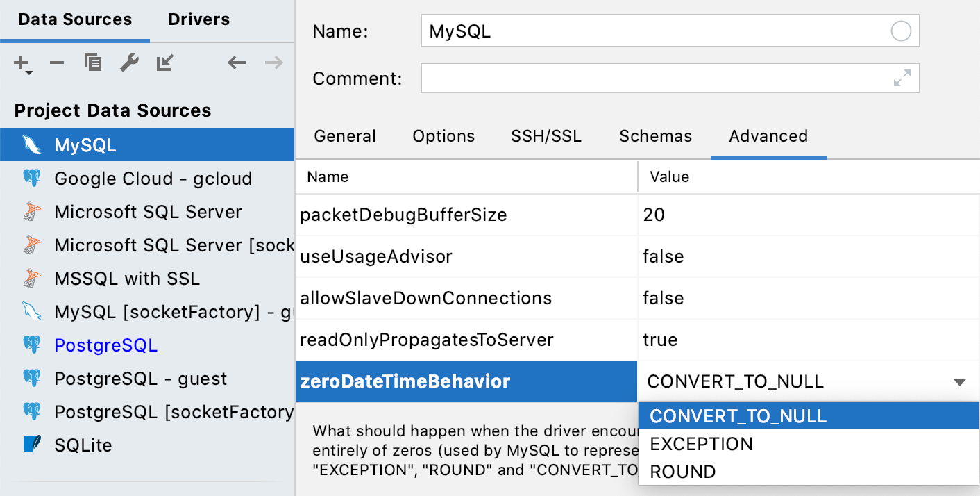The height and width of the screenshot is (496, 980).
Task: Open the SSH/SSL tab
Action: pos(546,136)
